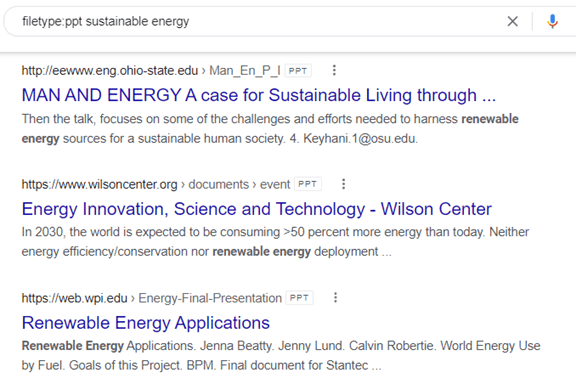Click the eewww.eng.ohio-state.edu URL
Screen dimensions: 576x384
point(109,71)
